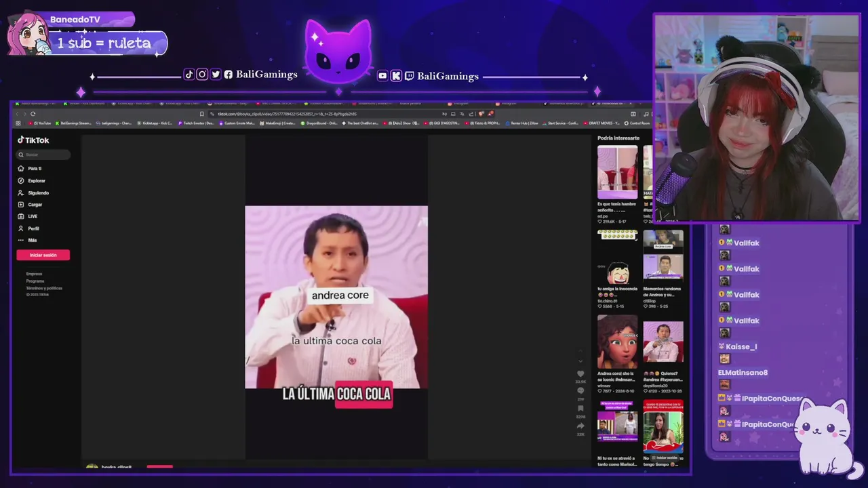Click the Twitch icon in right banner
This screenshot has height=488, width=868.
click(x=409, y=76)
